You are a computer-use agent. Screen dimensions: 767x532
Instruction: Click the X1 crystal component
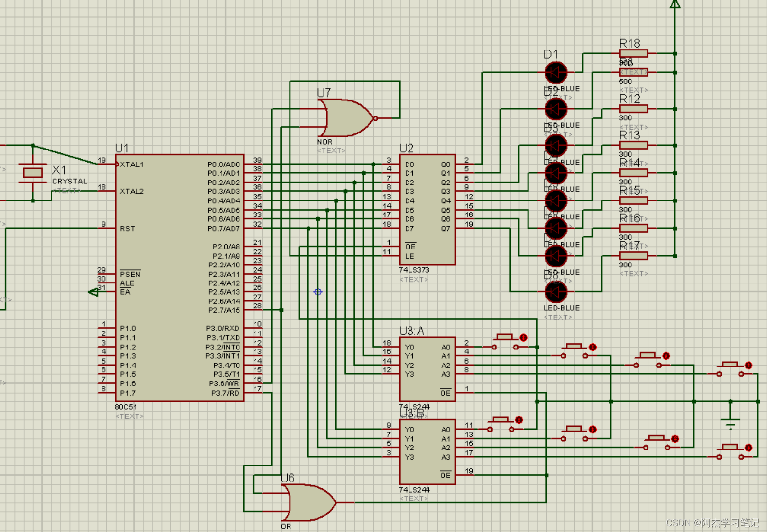(33, 172)
